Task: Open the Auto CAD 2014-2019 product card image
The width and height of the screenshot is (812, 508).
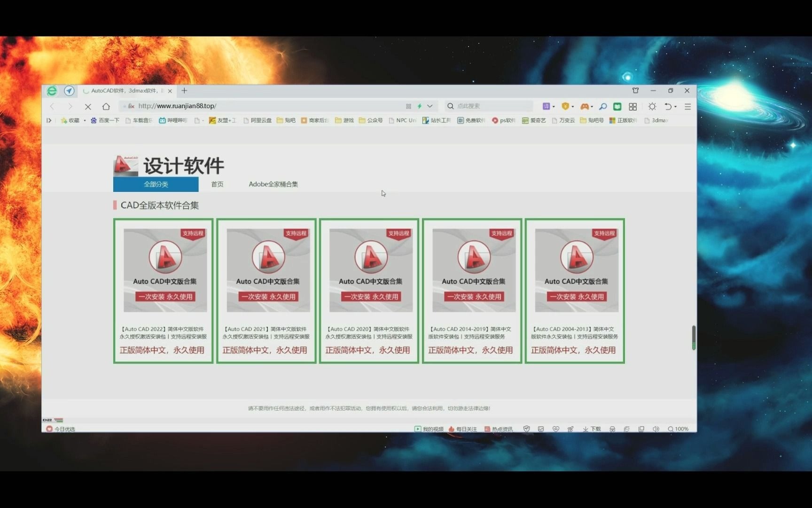Action: click(474, 270)
